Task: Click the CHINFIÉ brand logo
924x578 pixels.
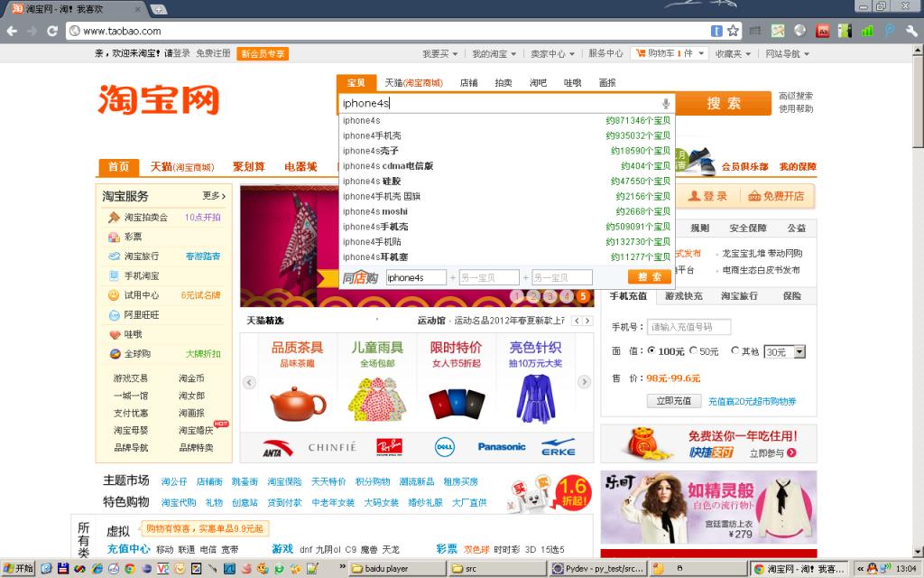Action: 332,448
